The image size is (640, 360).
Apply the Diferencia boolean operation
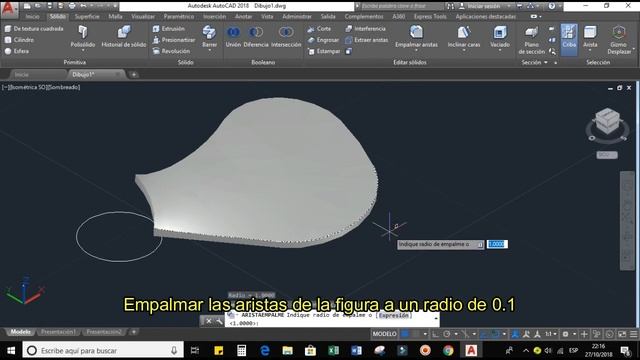pyautogui.click(x=256, y=36)
